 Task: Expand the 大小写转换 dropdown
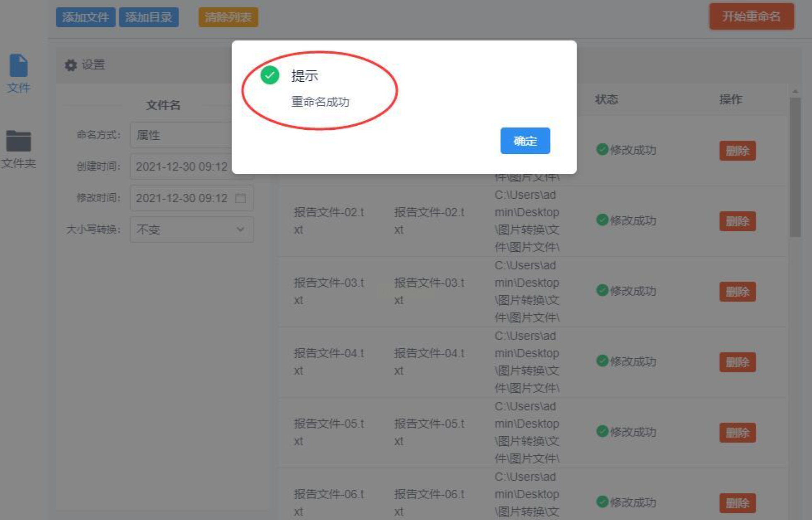tap(192, 229)
